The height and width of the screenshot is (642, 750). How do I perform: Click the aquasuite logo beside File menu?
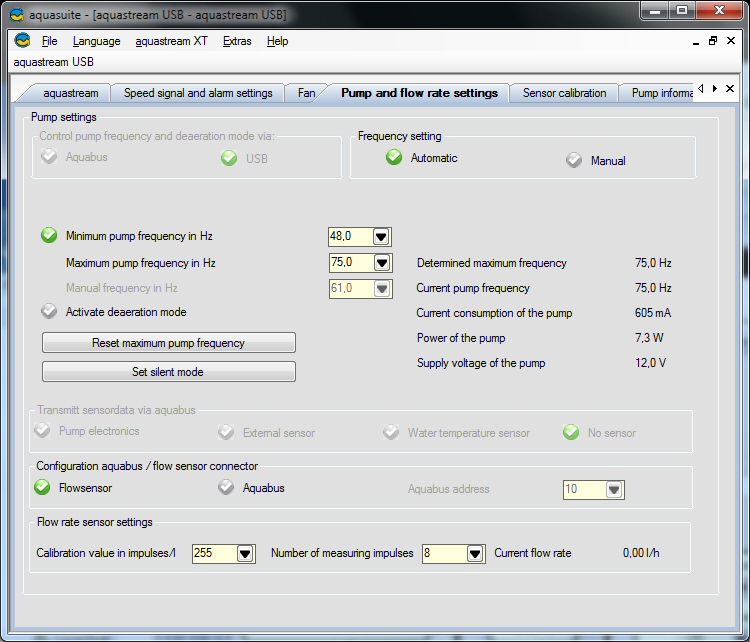(x=22, y=40)
